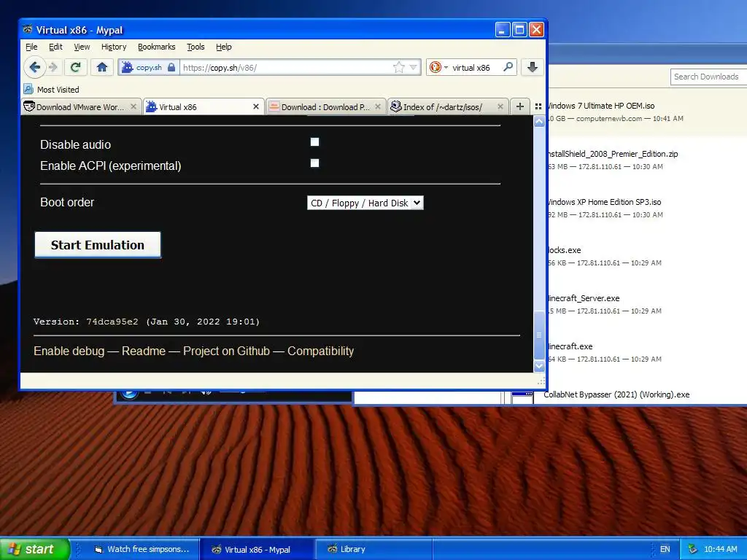747x560 pixels.
Task: Click the Most Visited bookmark icon
Action: pos(28,89)
